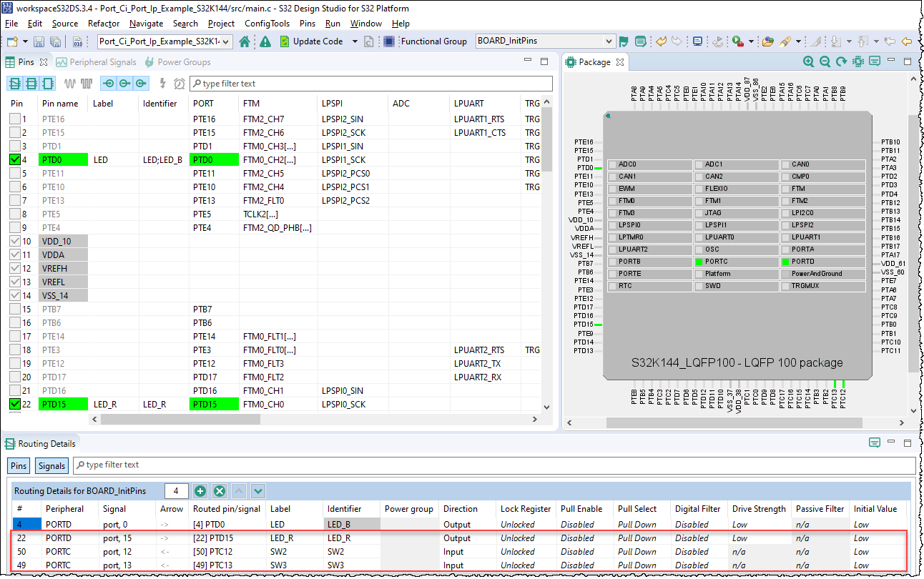
Task: Add a new routing row with plus icon
Action: point(200,491)
